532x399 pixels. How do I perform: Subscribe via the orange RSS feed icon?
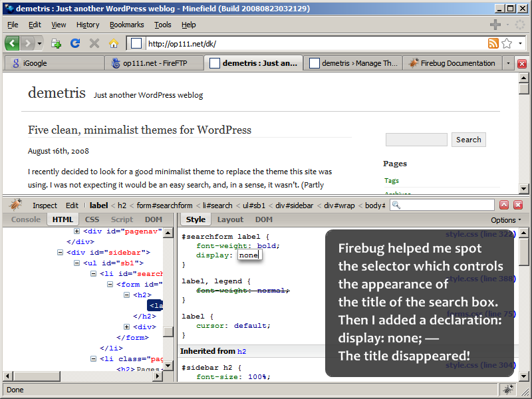[493, 43]
